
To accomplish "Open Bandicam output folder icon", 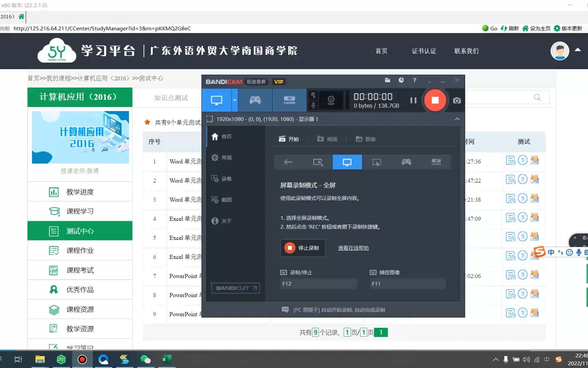I will [387, 80].
